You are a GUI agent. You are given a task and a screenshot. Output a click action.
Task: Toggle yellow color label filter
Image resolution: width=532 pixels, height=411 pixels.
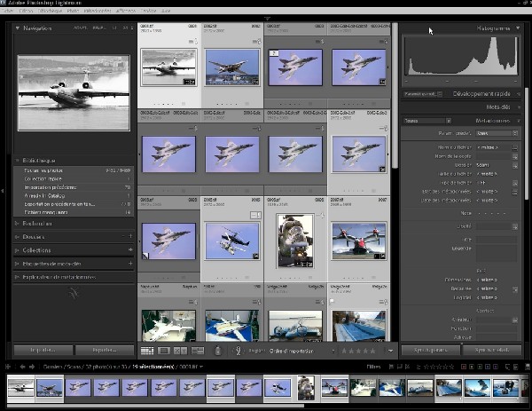click(x=472, y=367)
